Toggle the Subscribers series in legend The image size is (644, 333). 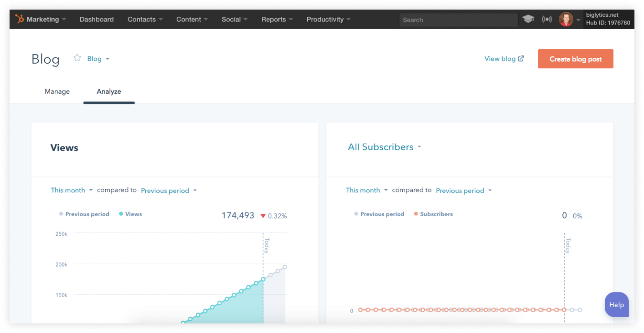click(433, 214)
